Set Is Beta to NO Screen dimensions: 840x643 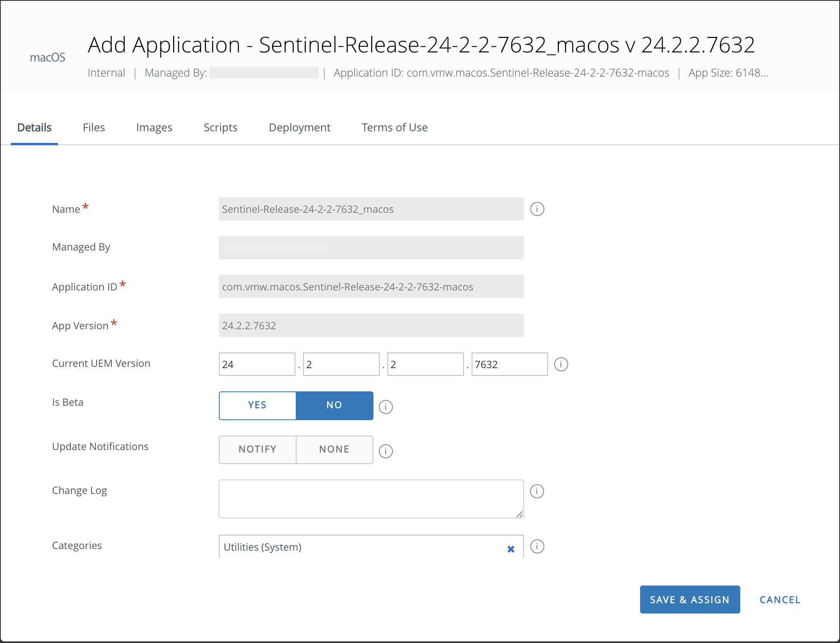[334, 405]
